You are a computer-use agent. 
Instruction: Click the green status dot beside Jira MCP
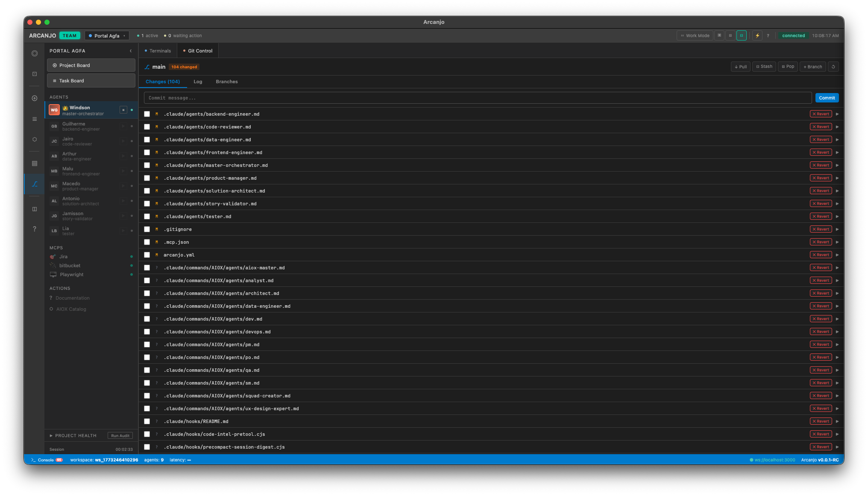tap(131, 257)
